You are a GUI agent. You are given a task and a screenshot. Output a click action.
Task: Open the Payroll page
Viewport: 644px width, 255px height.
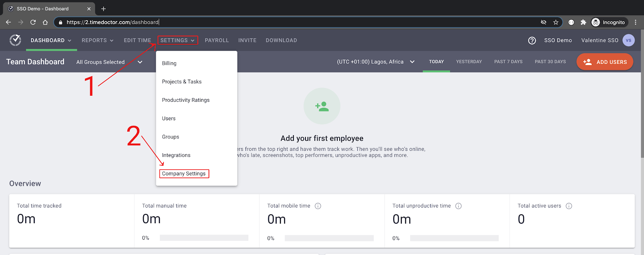[217, 40]
